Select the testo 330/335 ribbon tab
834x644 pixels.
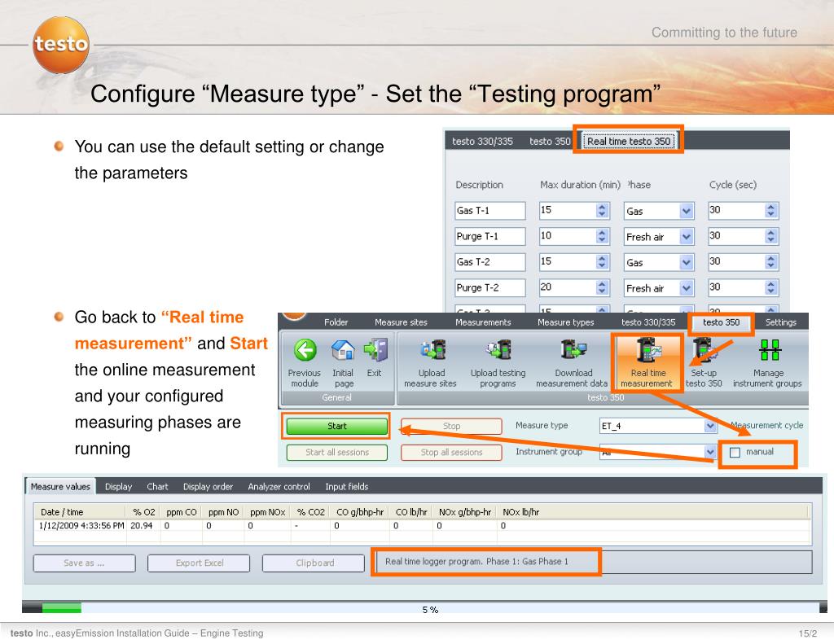pyautogui.click(x=648, y=322)
